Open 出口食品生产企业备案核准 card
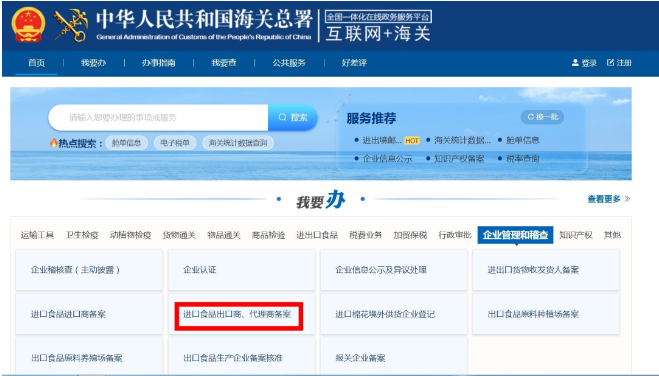The width and height of the screenshot is (659, 376). coord(242,357)
